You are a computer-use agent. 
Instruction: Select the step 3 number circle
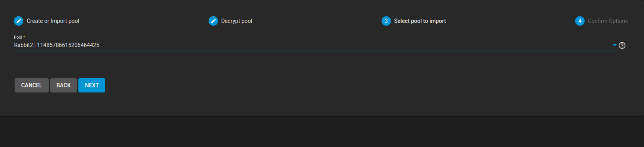click(386, 21)
